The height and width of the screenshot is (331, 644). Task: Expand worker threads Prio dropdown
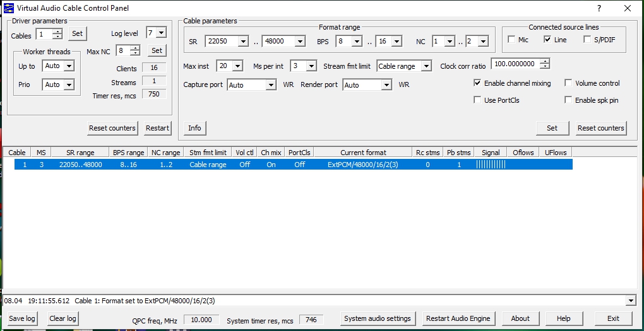[69, 84]
